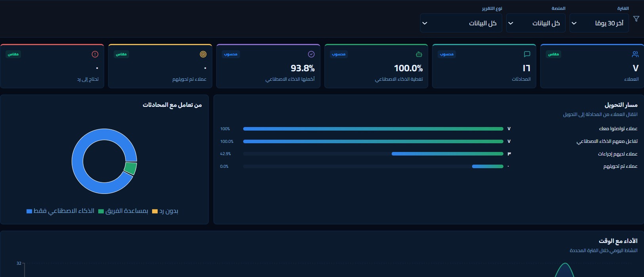Toggle the بمساعدة الفريق legend item
The width and height of the screenshot is (644, 277).
(x=123, y=211)
